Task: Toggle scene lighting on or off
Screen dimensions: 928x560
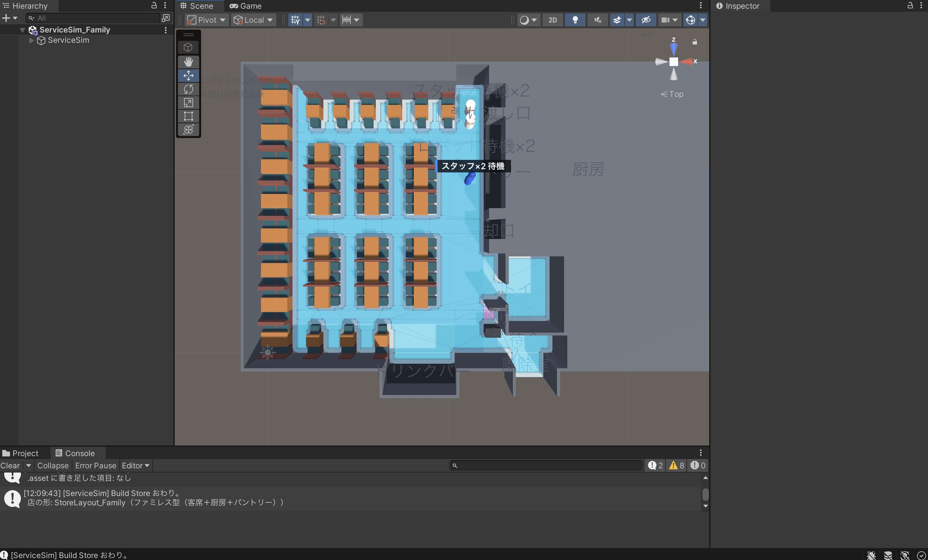Action: pyautogui.click(x=575, y=20)
